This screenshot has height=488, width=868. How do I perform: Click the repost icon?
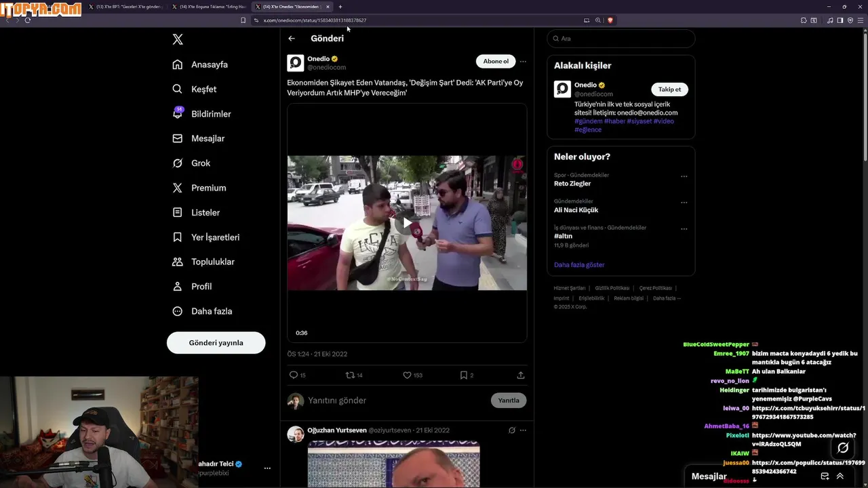click(350, 375)
